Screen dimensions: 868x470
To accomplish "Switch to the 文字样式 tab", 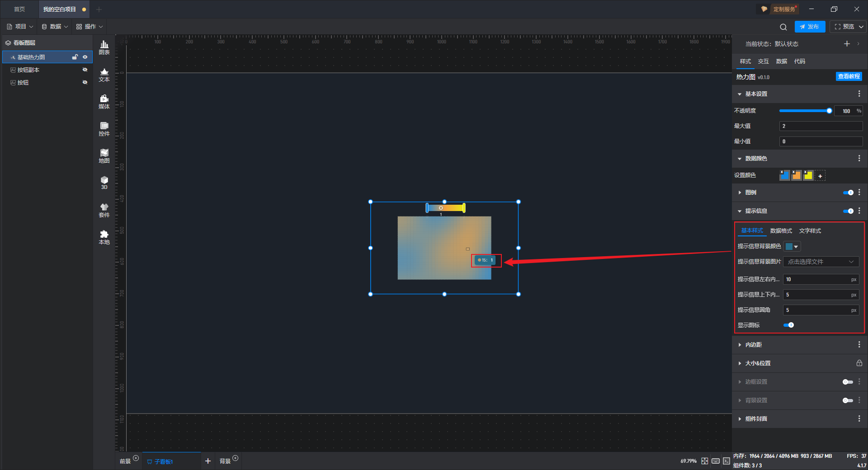I will click(810, 231).
